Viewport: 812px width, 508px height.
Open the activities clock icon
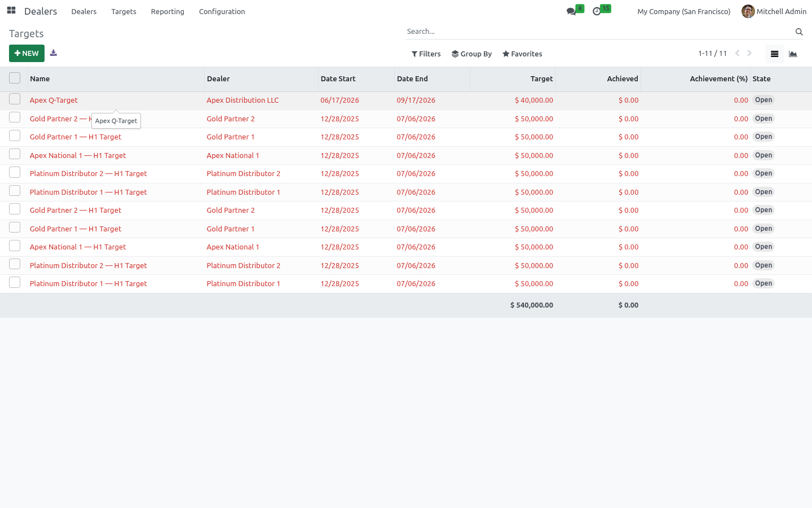coord(597,11)
